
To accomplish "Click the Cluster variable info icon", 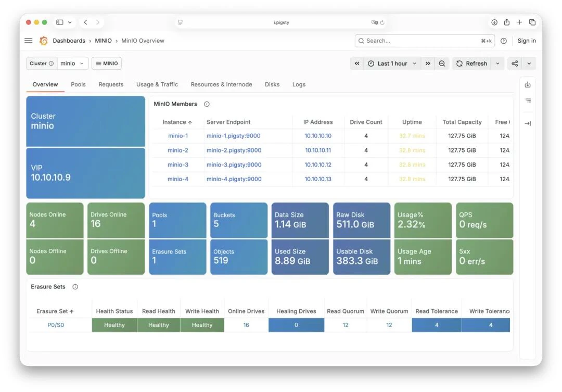I will click(51, 64).
